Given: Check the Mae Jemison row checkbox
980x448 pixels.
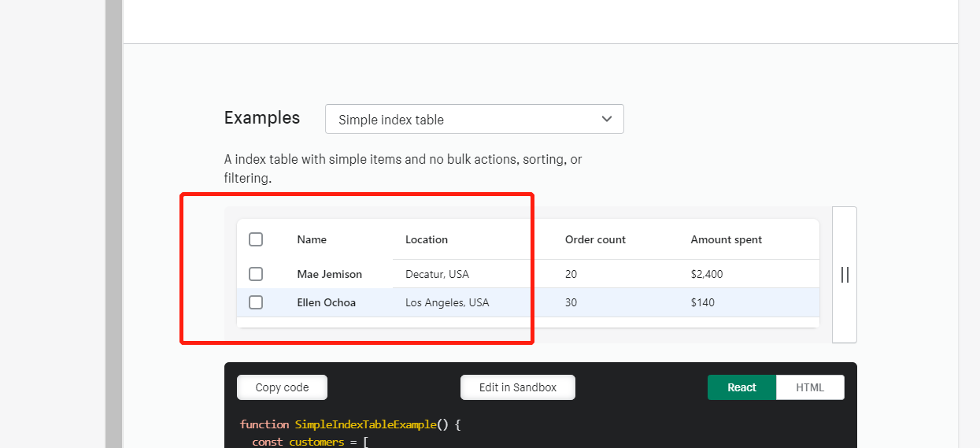Looking at the screenshot, I should click(x=256, y=274).
